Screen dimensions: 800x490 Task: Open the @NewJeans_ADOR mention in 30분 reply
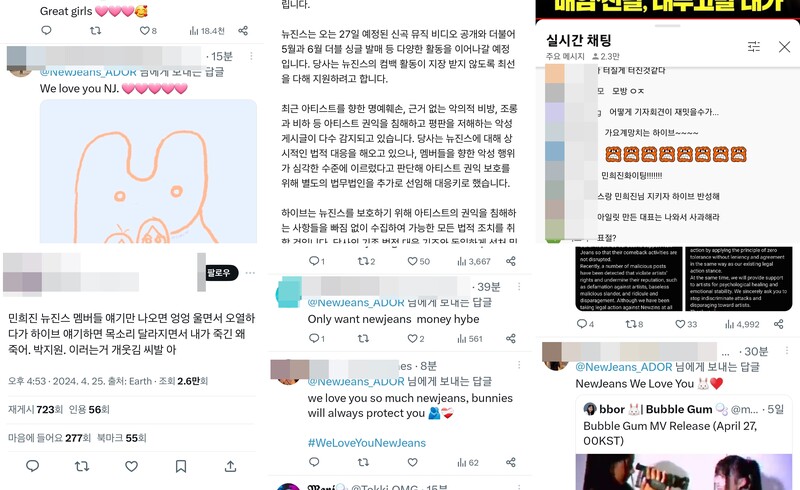tap(623, 367)
